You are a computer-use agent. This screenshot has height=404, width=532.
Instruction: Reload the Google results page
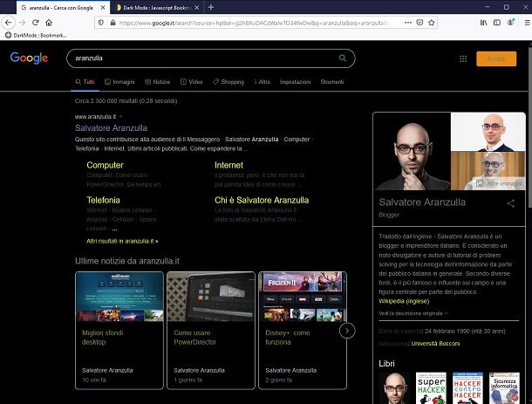(x=35, y=23)
